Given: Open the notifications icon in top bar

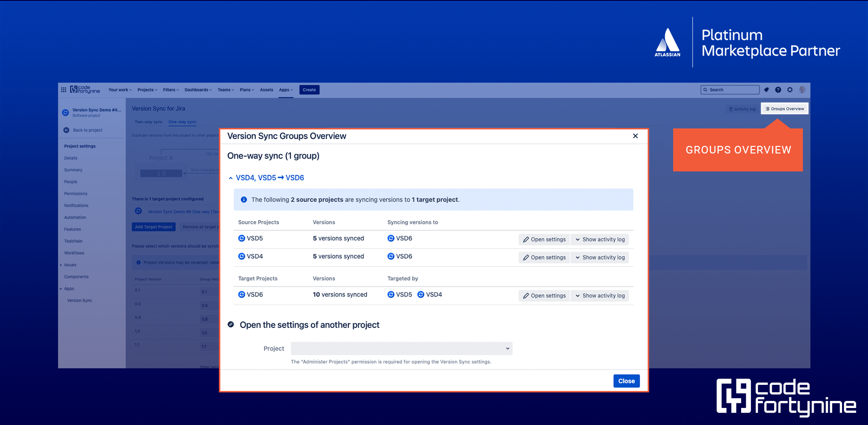Looking at the screenshot, I should pyautogui.click(x=766, y=90).
